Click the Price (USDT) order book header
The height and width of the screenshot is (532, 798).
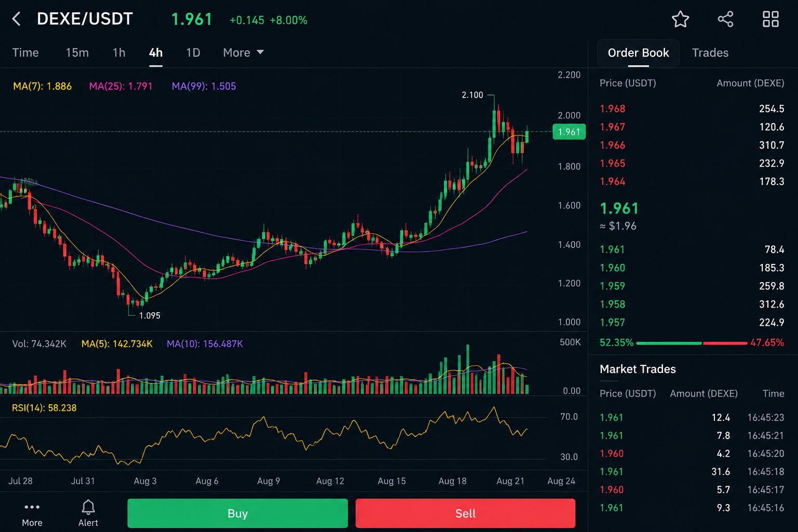(628, 83)
